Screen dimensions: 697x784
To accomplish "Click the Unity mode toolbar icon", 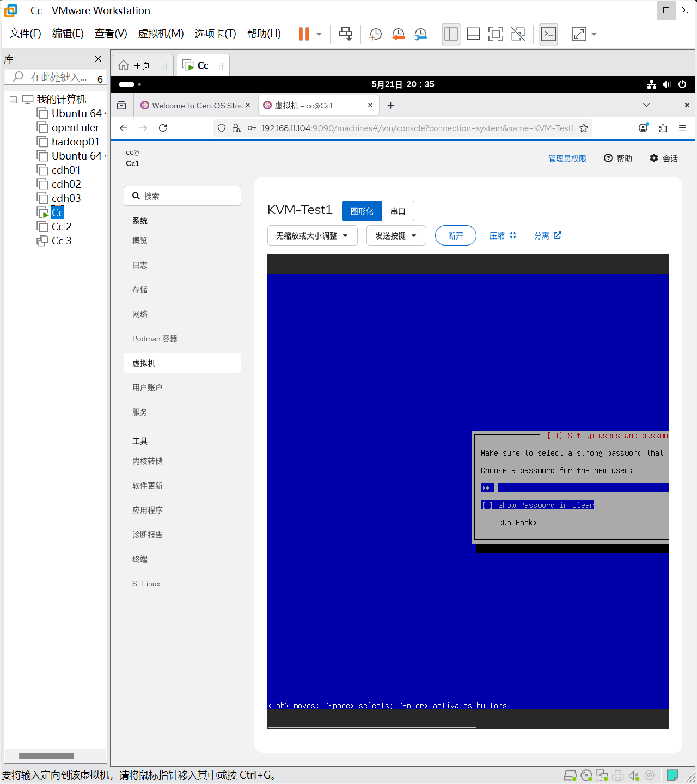I will click(518, 34).
